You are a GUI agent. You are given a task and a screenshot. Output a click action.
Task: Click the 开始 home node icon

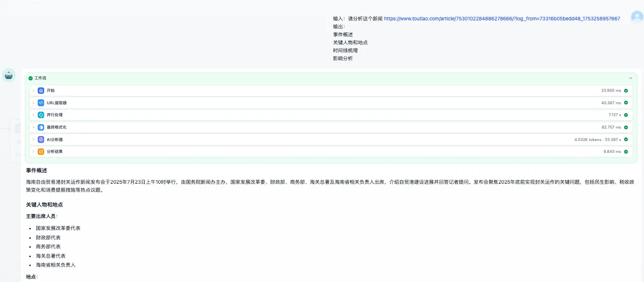tap(41, 90)
